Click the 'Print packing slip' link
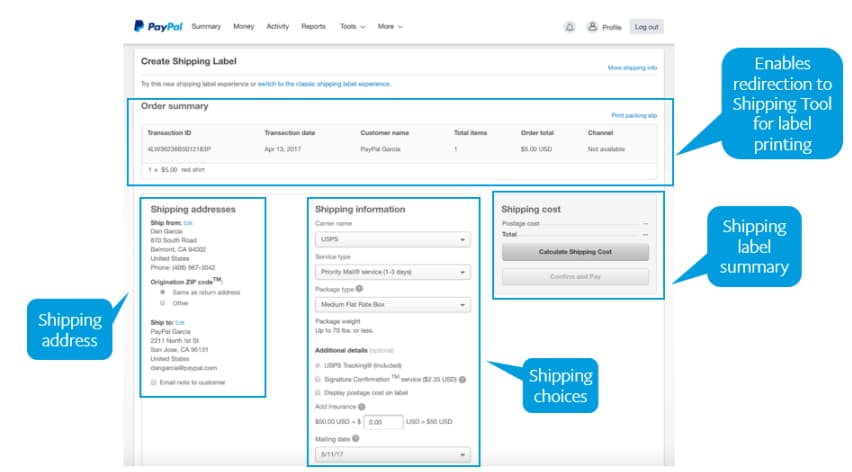 pyautogui.click(x=634, y=116)
